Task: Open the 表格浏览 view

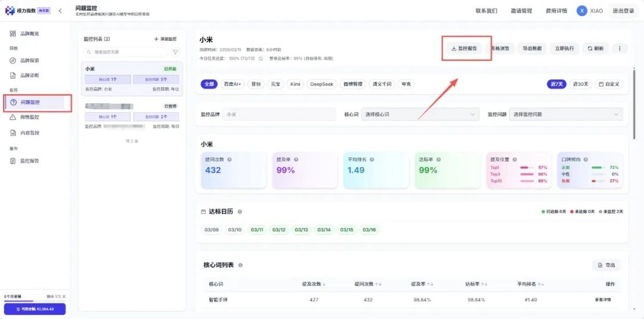Action: click(x=500, y=48)
